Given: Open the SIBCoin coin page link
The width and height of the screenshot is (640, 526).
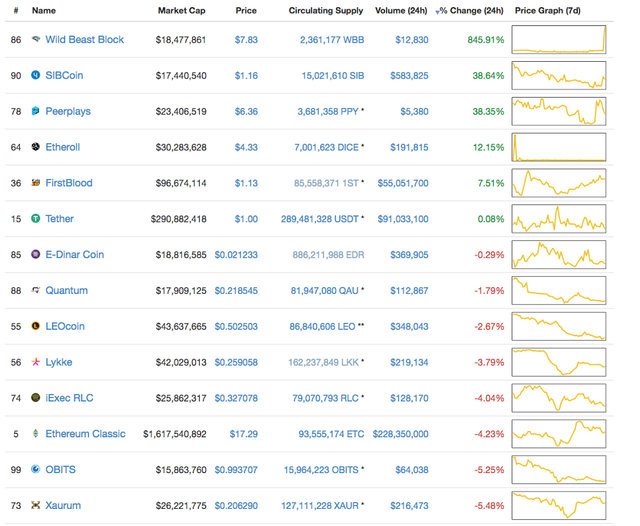Looking at the screenshot, I should pos(64,75).
